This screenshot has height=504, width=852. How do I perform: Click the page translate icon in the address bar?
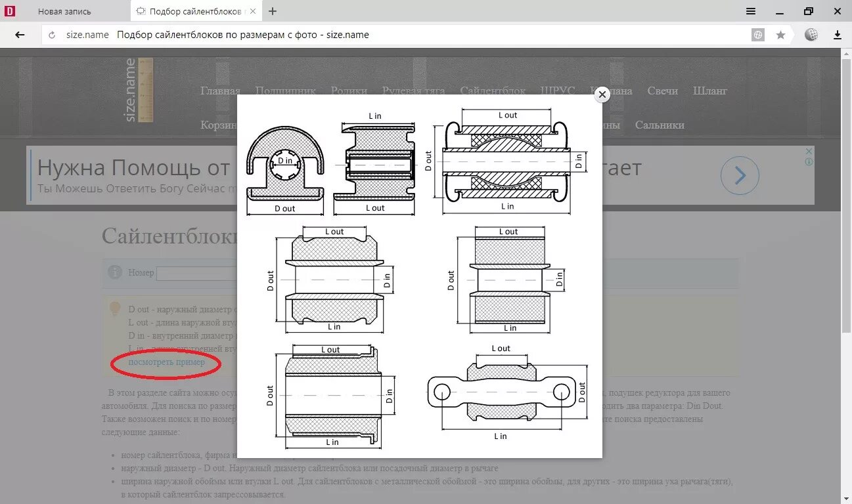point(758,35)
